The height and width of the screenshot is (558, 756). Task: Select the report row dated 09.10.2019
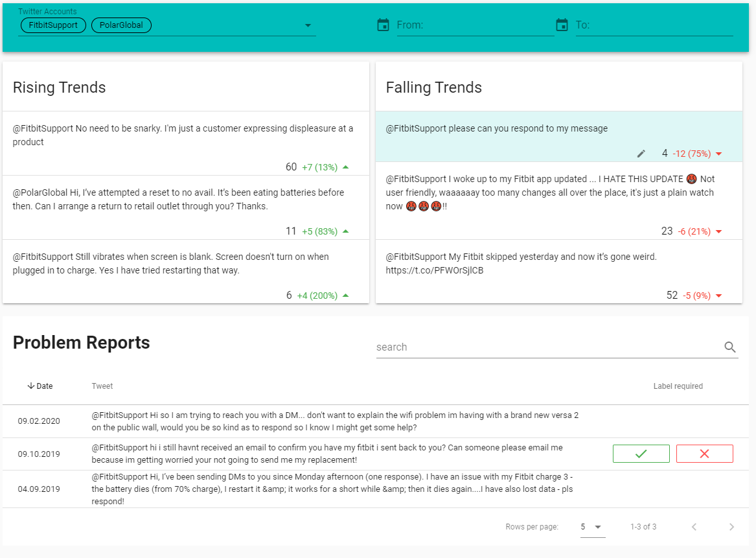[x=376, y=454]
